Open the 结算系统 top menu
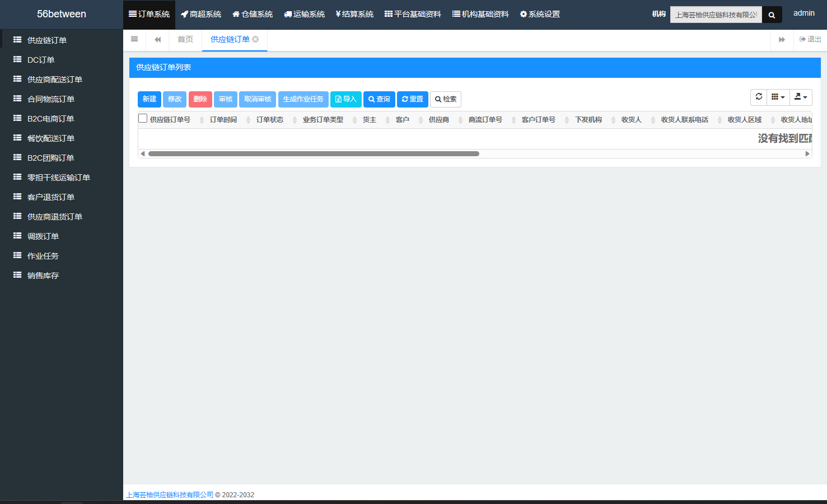Viewport: 827px width, 504px height. pyautogui.click(x=354, y=14)
